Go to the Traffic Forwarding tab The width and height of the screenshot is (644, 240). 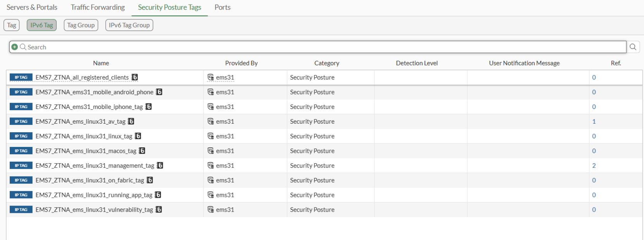(x=98, y=7)
